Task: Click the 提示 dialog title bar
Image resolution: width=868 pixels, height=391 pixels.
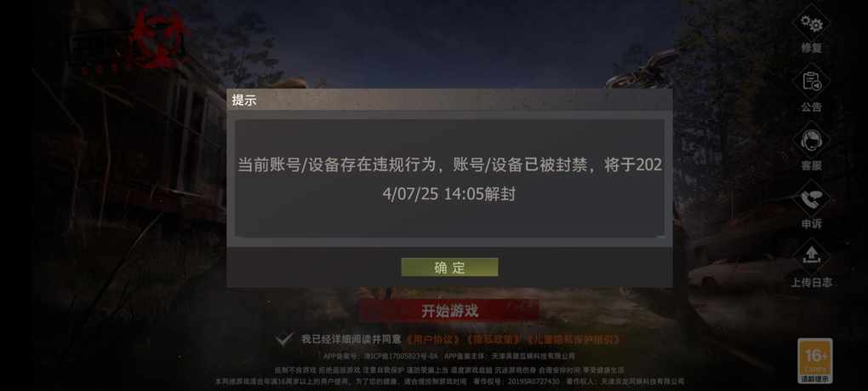Action: (x=449, y=101)
